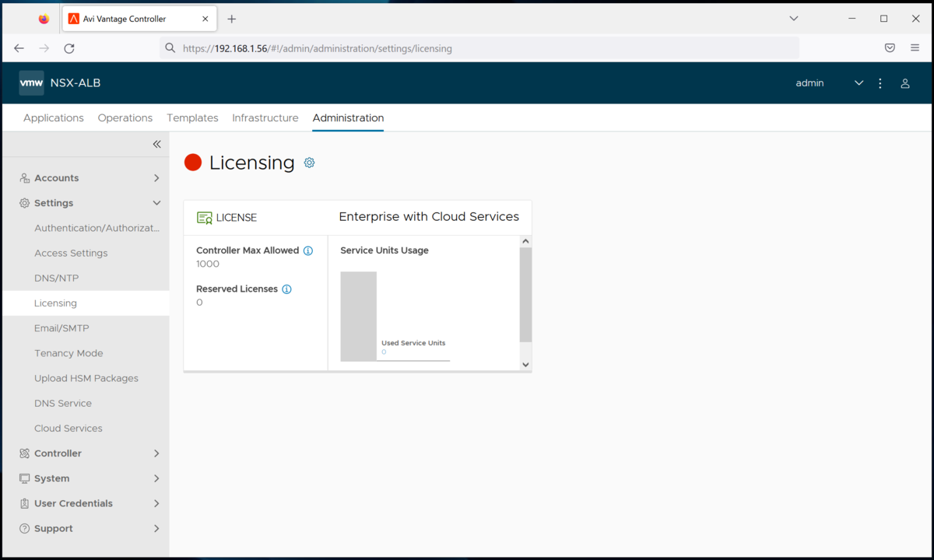Click the Controller sidebar icon

[x=25, y=453]
